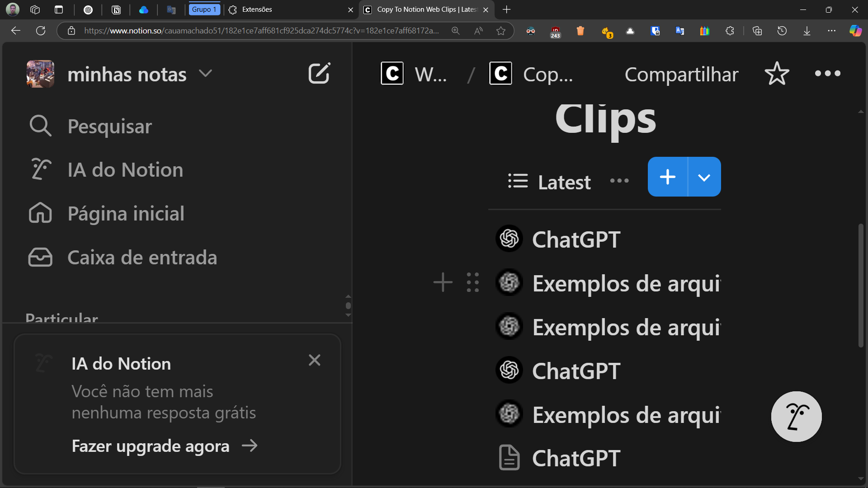This screenshot has height=488, width=868.
Task: Open the browser extensions puzzle icon
Action: [x=730, y=31]
